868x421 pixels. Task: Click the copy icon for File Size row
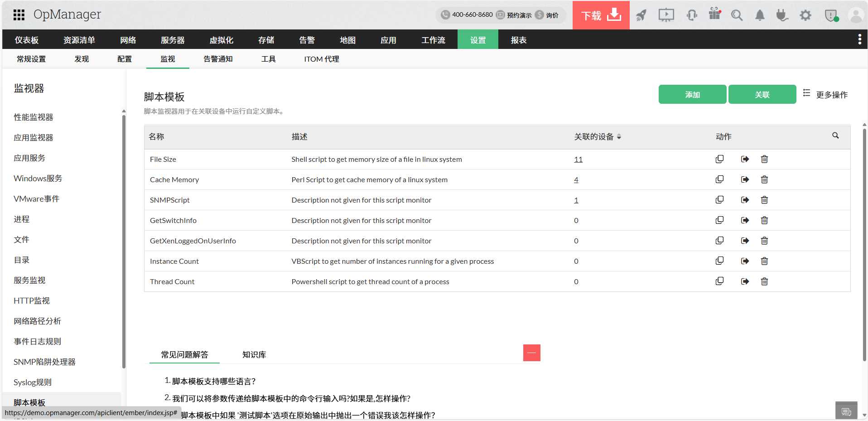(x=719, y=159)
